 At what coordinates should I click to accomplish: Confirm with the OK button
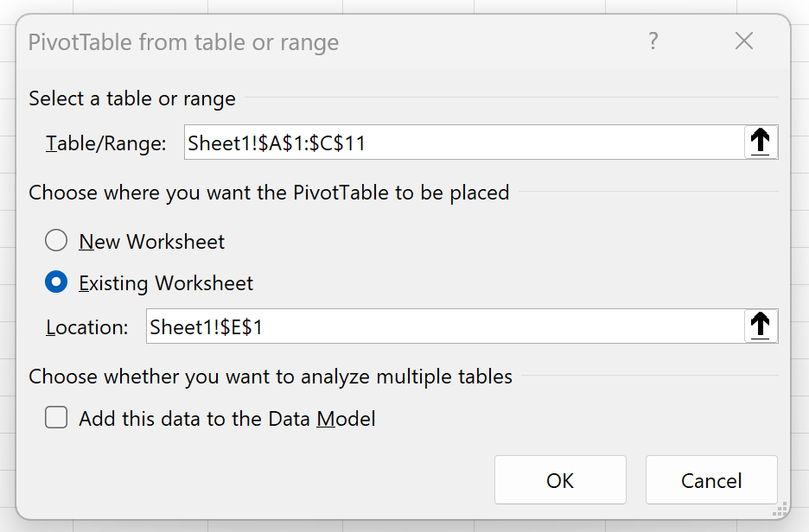click(x=560, y=480)
